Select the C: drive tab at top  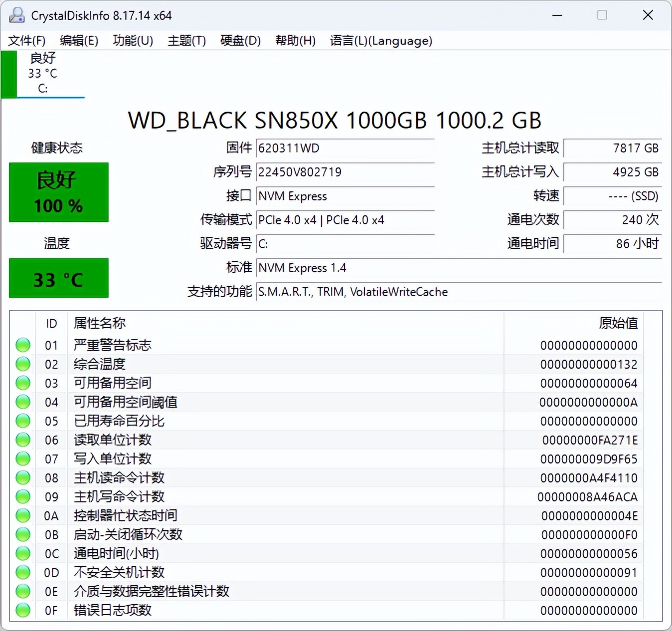pyautogui.click(x=43, y=74)
